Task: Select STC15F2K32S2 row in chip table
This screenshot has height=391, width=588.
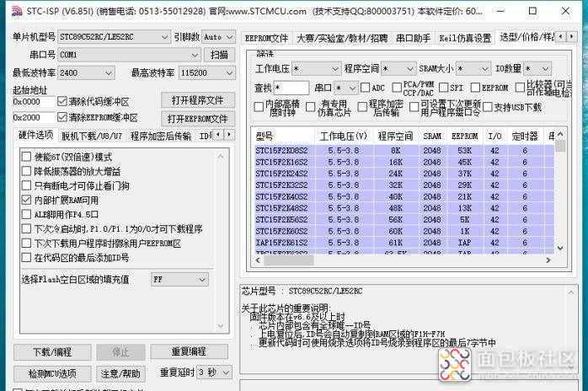Action: [404, 185]
